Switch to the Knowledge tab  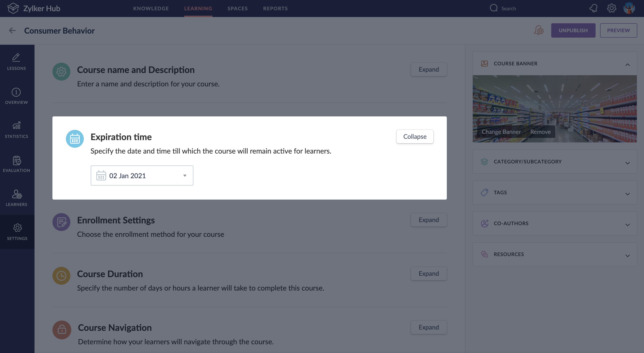click(x=151, y=8)
